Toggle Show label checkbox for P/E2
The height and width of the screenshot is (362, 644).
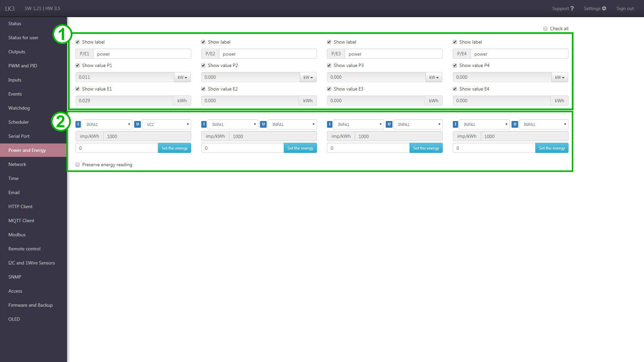pyautogui.click(x=203, y=42)
